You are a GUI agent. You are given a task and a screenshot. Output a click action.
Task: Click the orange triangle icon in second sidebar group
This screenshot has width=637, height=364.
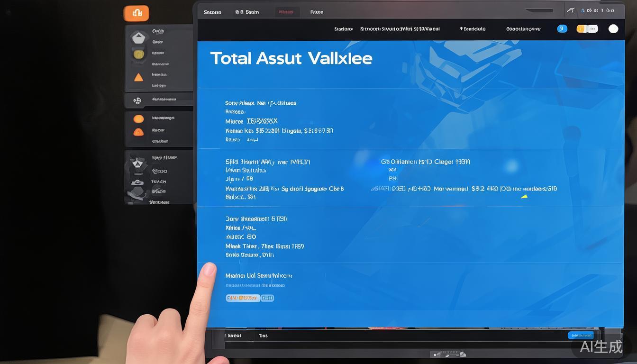click(138, 132)
